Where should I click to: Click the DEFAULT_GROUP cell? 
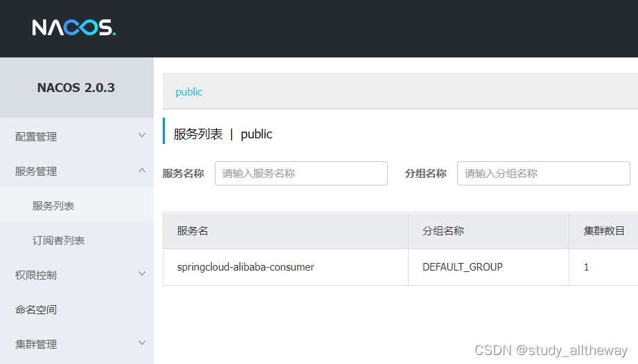pyautogui.click(x=488, y=267)
